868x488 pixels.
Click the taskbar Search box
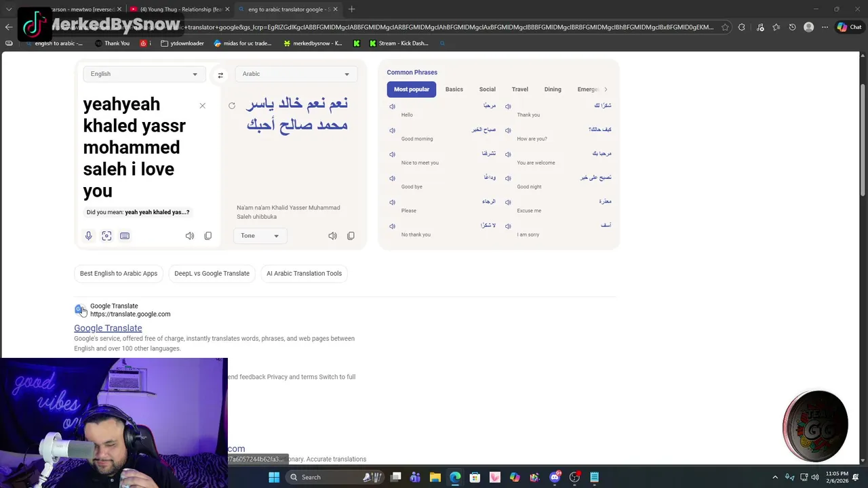(334, 477)
